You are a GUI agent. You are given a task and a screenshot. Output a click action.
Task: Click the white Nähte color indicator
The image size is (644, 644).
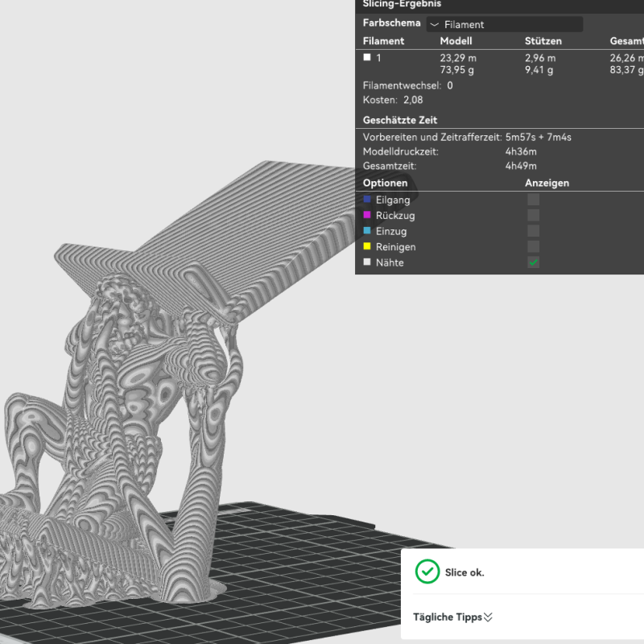pyautogui.click(x=369, y=262)
